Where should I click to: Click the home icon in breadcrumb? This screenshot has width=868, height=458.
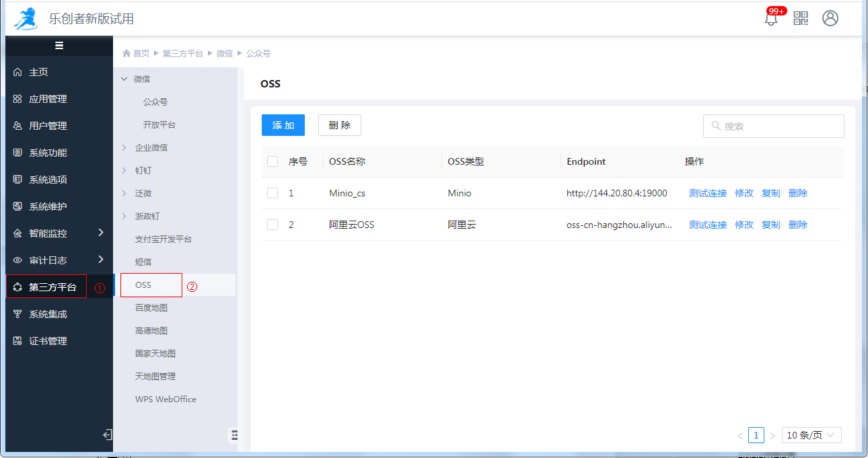coord(126,53)
